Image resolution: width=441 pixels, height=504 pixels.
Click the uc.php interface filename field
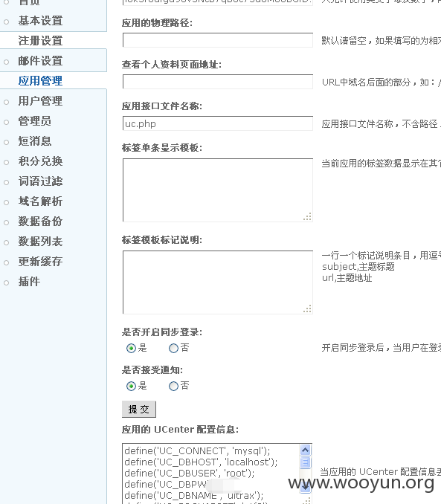[x=218, y=123]
